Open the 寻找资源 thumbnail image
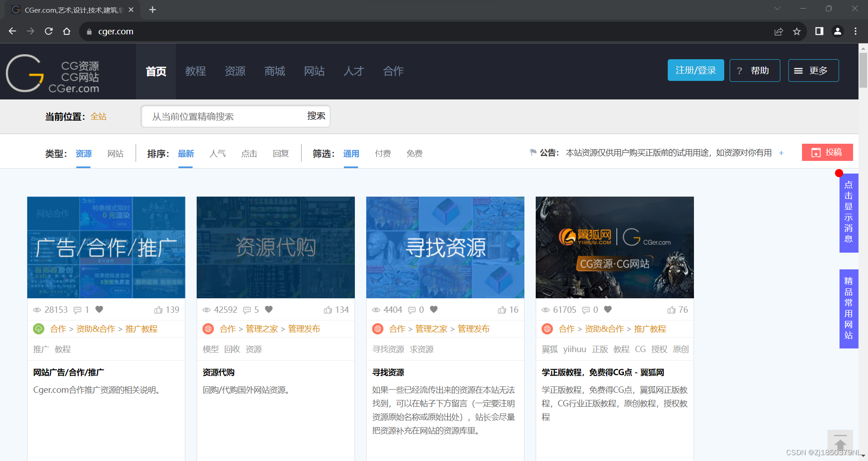Viewport: 868px width, 461px height. point(445,247)
